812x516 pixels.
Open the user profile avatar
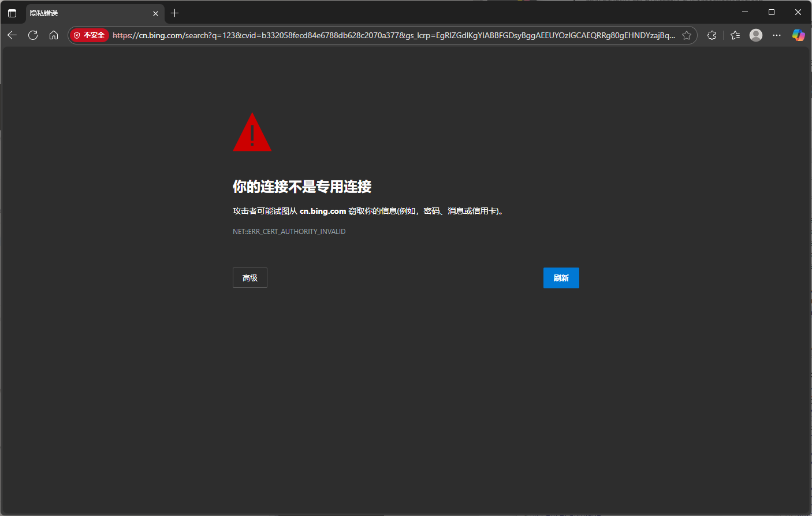[x=756, y=35]
